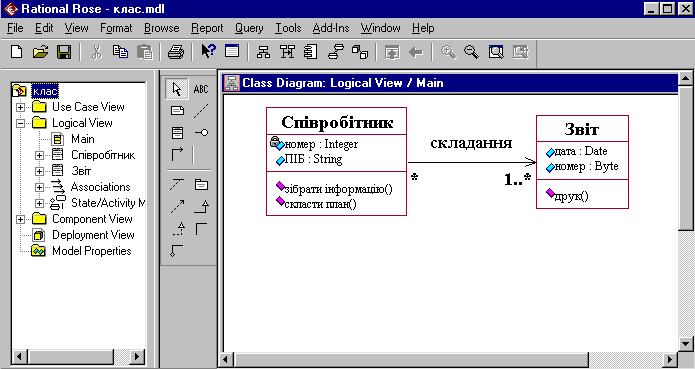Zoom In on the diagram

pos(448,53)
